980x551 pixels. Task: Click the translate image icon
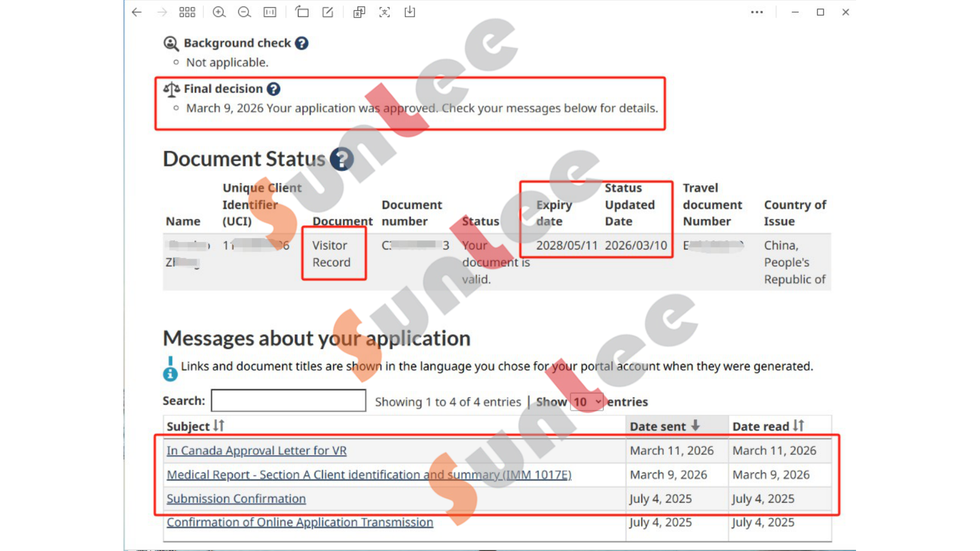click(x=359, y=12)
